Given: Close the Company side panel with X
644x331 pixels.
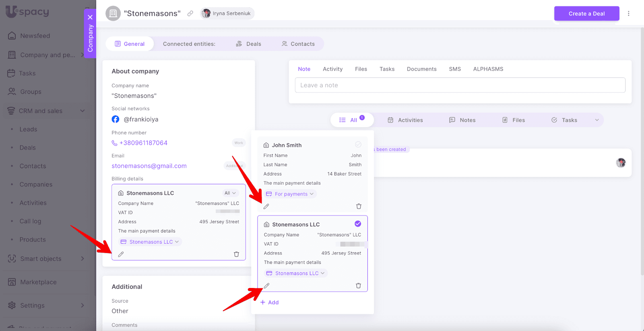Looking at the screenshot, I should [x=90, y=17].
